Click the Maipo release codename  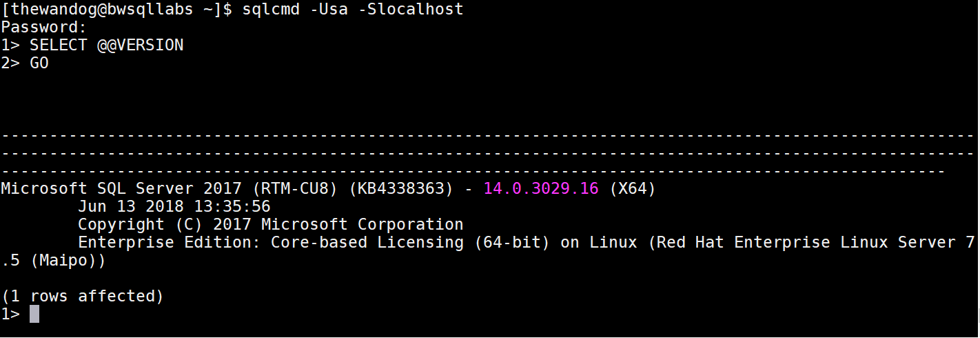(x=68, y=261)
